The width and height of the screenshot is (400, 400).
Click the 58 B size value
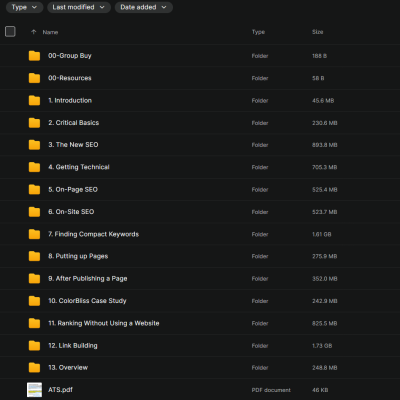click(318, 78)
